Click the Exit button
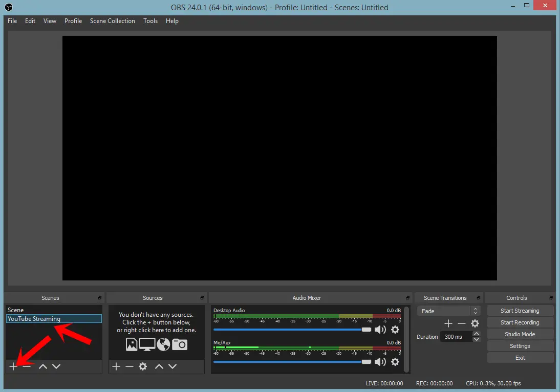 tap(520, 358)
